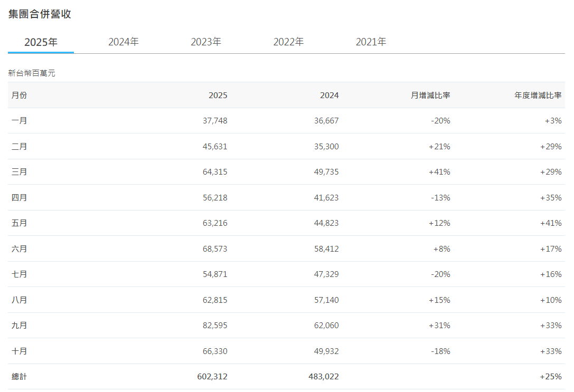The height and width of the screenshot is (392, 574).
Task: Open the 2022年 revenue tab
Action: (288, 41)
